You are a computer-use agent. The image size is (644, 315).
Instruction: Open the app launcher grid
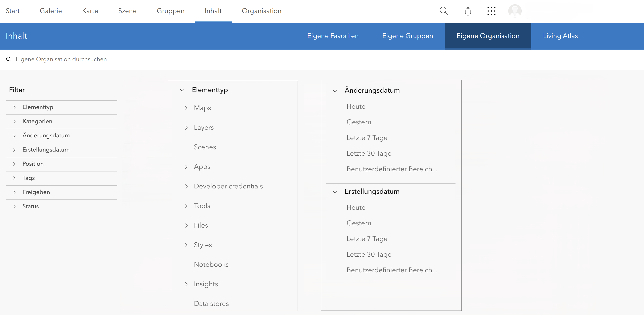[491, 11]
